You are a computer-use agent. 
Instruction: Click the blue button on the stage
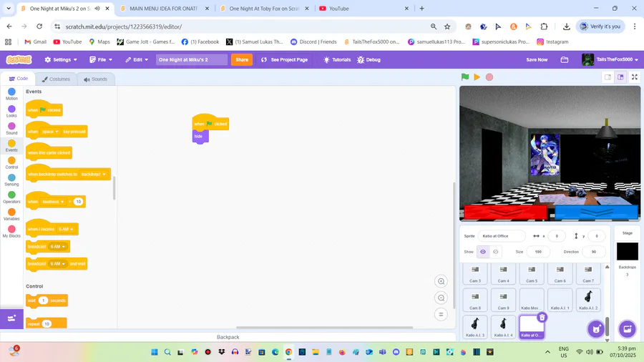[x=596, y=212]
